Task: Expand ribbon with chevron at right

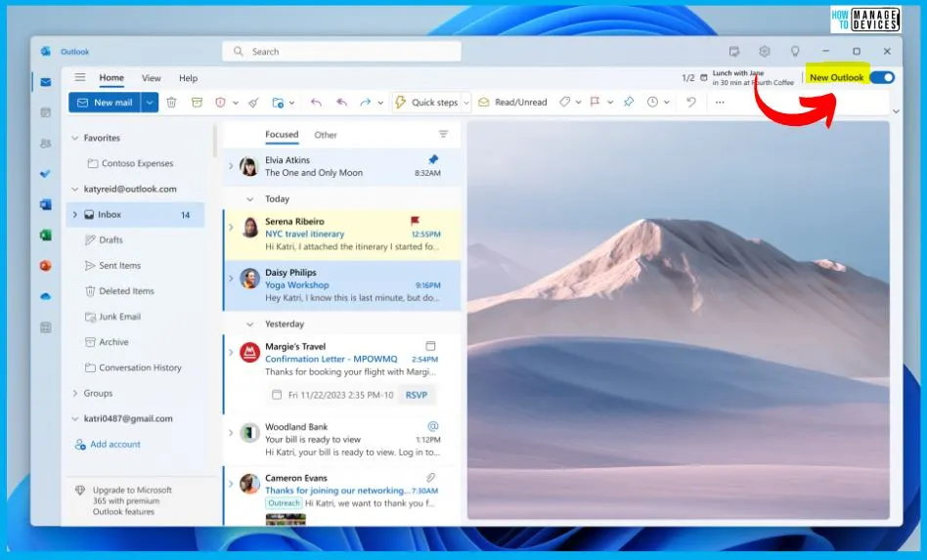Action: coord(896,111)
